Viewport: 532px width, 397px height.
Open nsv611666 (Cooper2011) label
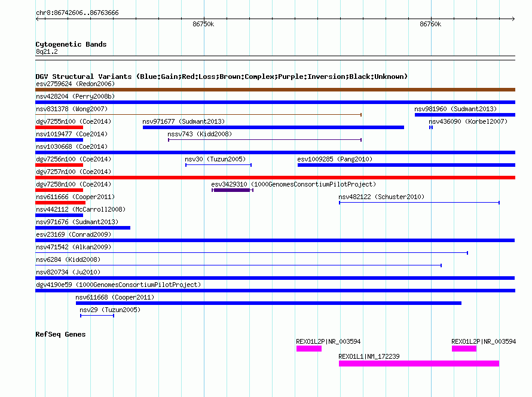click(75, 197)
